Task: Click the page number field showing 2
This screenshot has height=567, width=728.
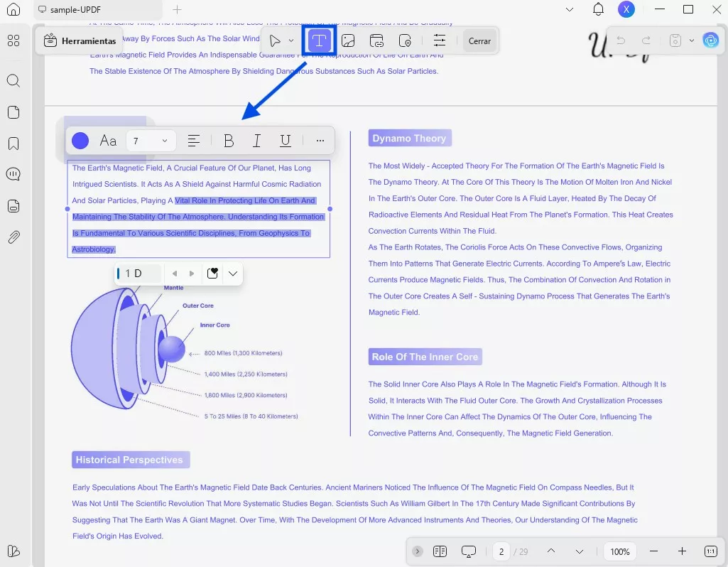Action: (501, 551)
